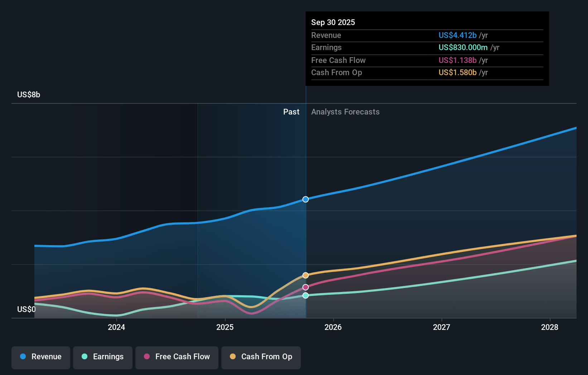Click the Cash From Op data point marker

pyautogui.click(x=305, y=275)
